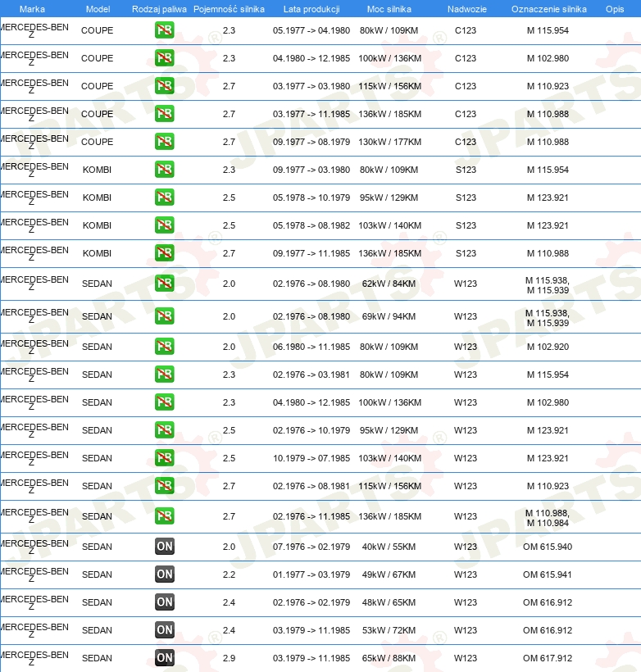Select the date range 10.1979 -> 07.1985
This screenshot has width=641, height=672.
coord(311,458)
